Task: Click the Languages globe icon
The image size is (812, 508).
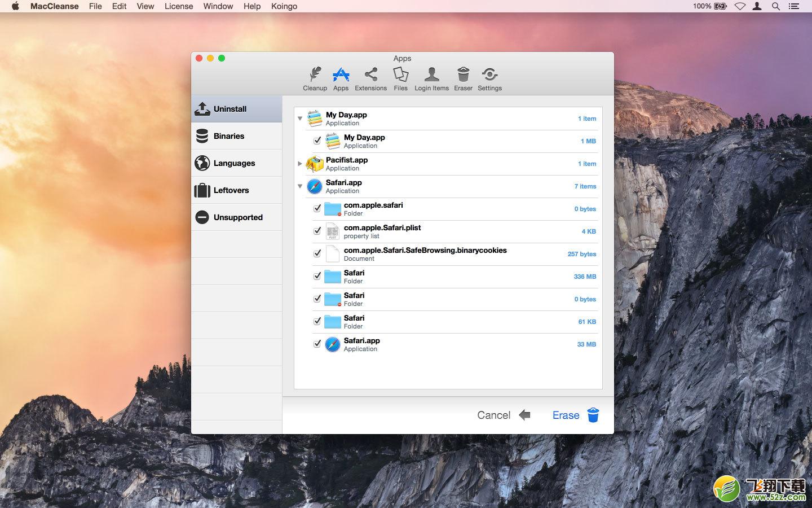Action: point(202,163)
